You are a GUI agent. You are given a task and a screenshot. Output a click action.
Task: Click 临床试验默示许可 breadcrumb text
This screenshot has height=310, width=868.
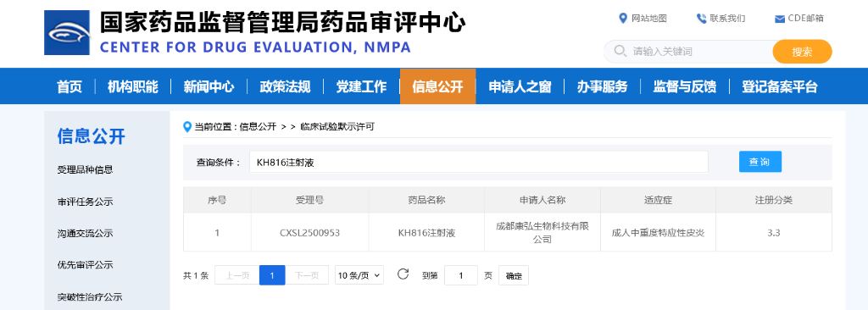coord(337,127)
